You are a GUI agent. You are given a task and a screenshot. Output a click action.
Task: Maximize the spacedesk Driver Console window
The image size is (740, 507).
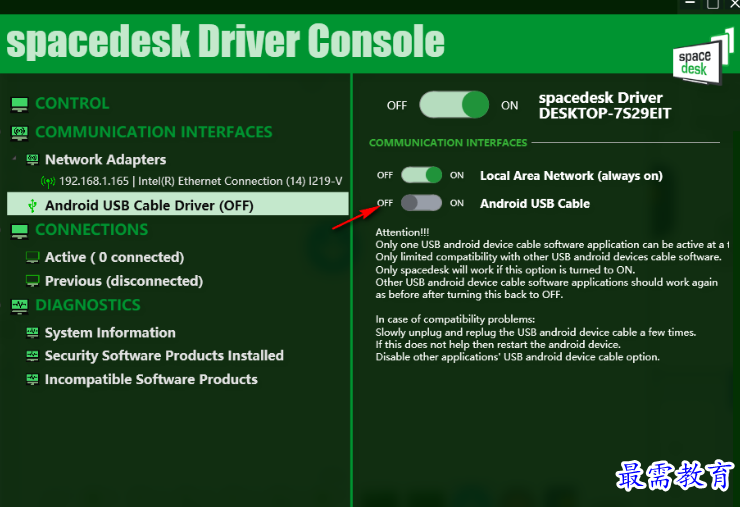click(713, 4)
